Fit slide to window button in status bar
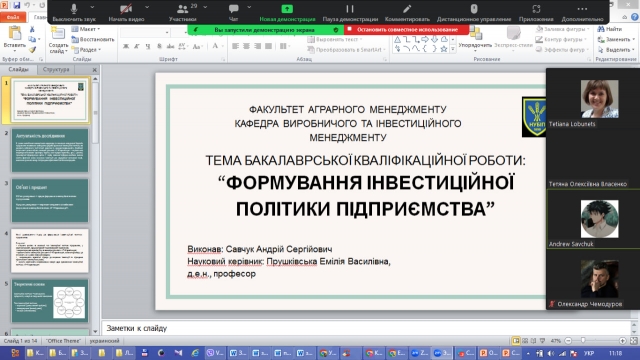The width and height of the screenshot is (640, 360). click(634, 340)
